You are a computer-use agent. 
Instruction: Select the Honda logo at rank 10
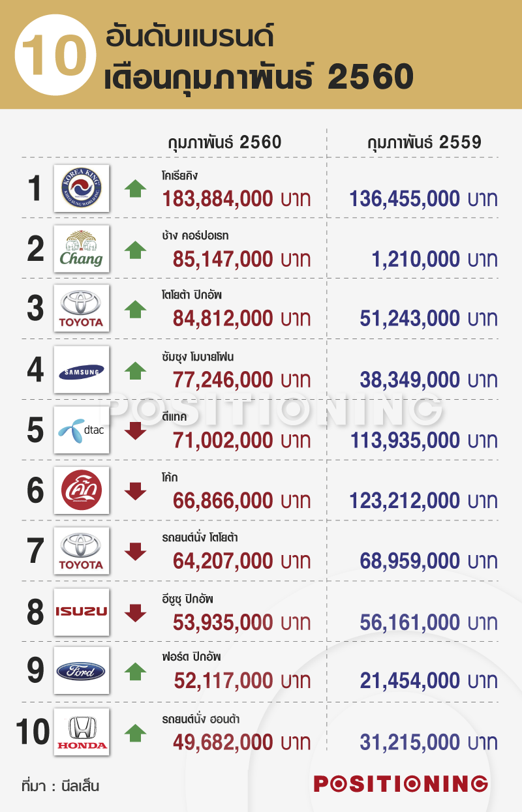tap(82, 732)
